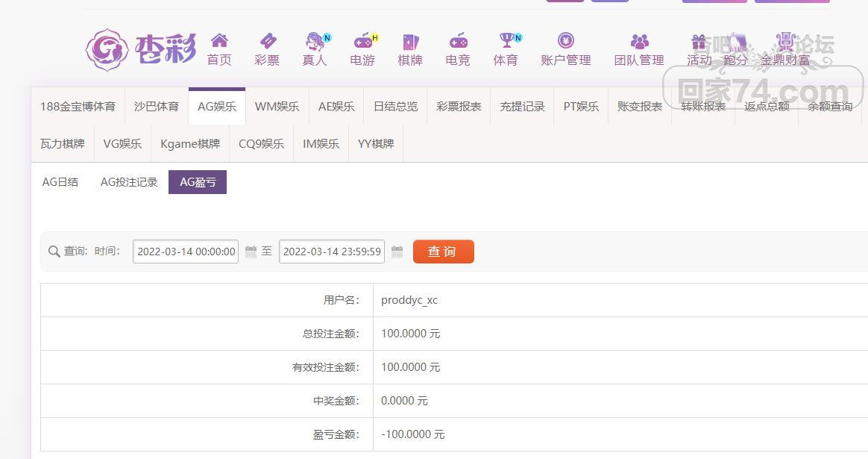Open the 棋牌 cards icon
The width and height of the screenshot is (868, 459).
pos(410,42)
